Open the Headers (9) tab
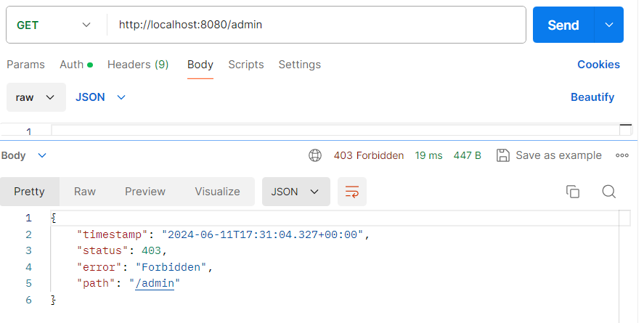This screenshot has width=644, height=323. click(x=138, y=65)
